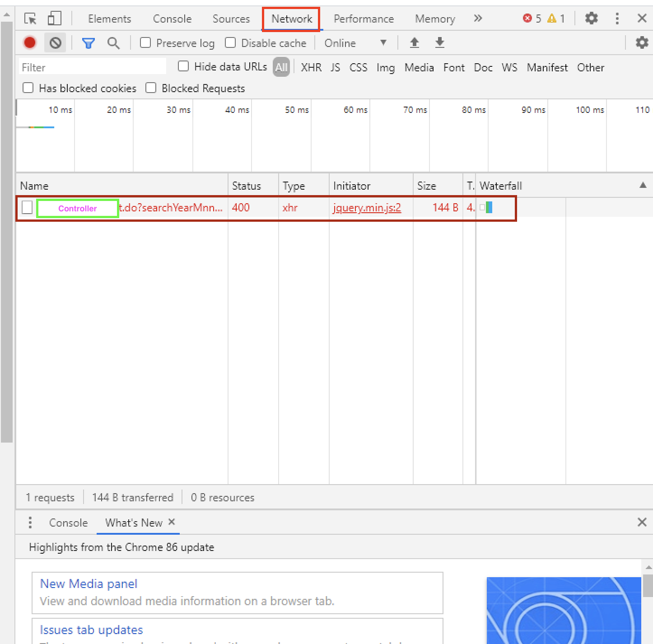653x644 pixels.
Task: Export HAR file with download arrow
Action: click(439, 43)
